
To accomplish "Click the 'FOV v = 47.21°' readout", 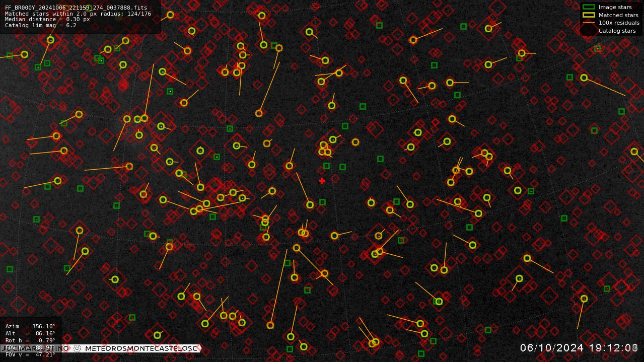I will tap(30, 354).
